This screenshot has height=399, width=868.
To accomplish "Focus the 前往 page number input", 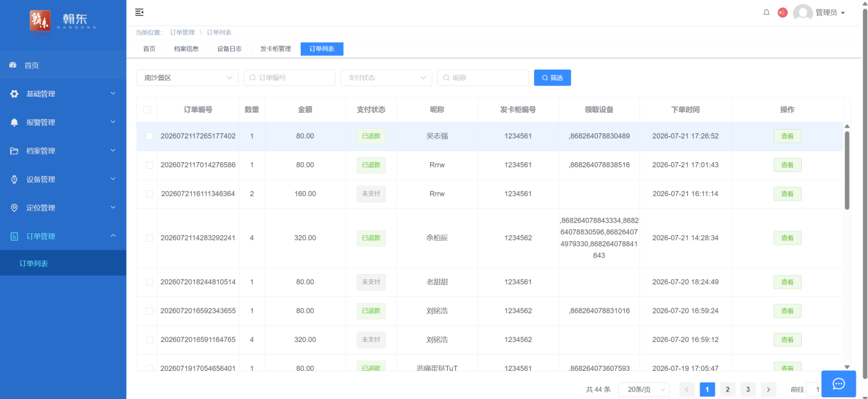I will click(814, 389).
